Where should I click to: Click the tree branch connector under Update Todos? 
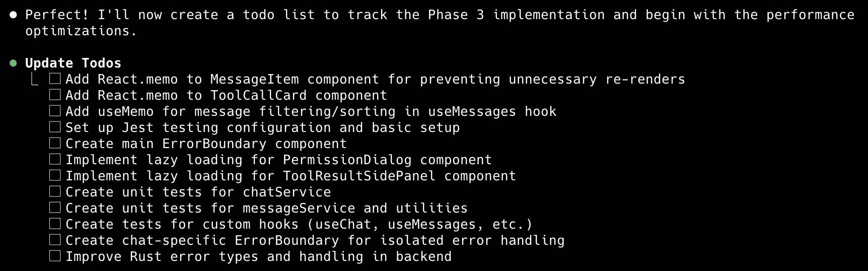pyautogui.click(x=34, y=80)
